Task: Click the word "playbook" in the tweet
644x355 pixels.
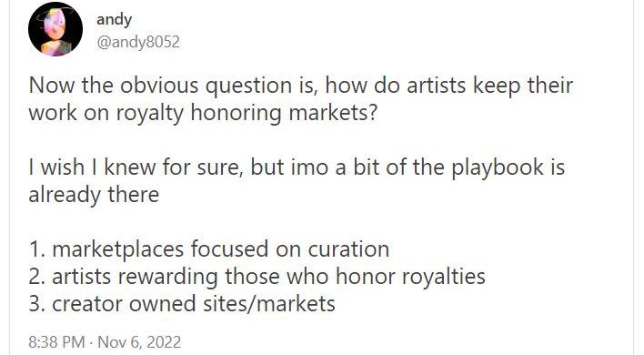Action: (x=498, y=167)
